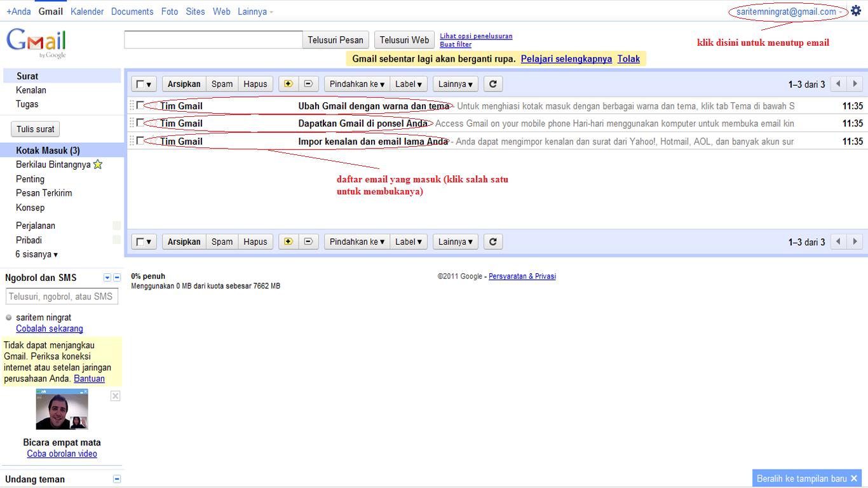Click the top Hapus button
The height and width of the screenshot is (488, 868).
[255, 84]
